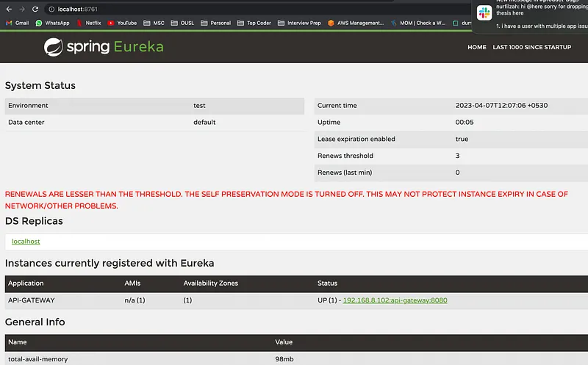The width and height of the screenshot is (588, 365).
Task: Click the Slack notification message text
Action: pyautogui.click(x=542, y=13)
